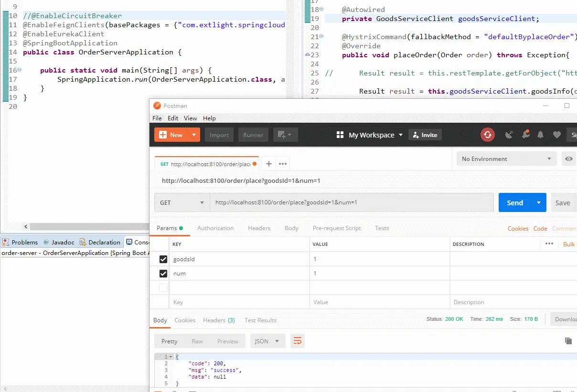Open the New button dropdown arrow
This screenshot has height=392, width=577.
tap(193, 135)
